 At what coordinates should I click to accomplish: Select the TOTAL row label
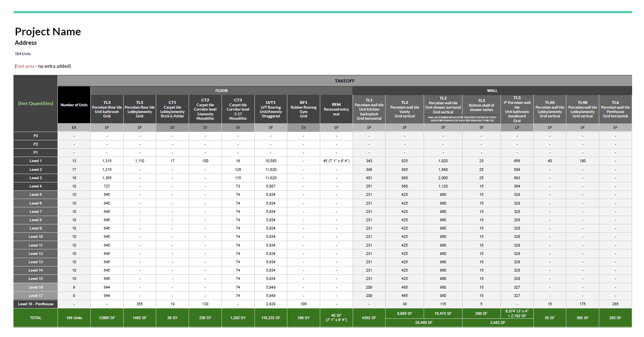click(36, 318)
